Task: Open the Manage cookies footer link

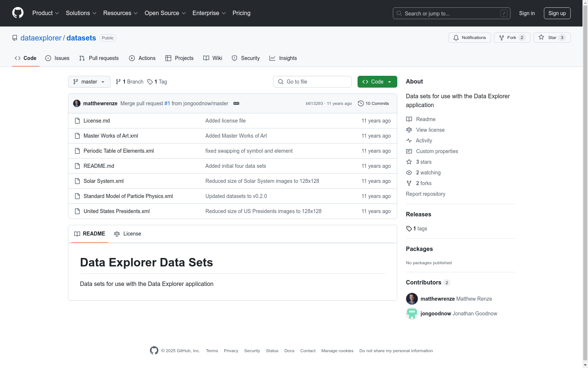Action: (x=337, y=351)
